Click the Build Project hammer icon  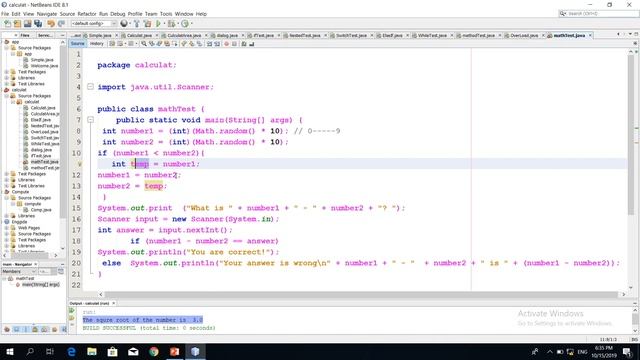137,24
